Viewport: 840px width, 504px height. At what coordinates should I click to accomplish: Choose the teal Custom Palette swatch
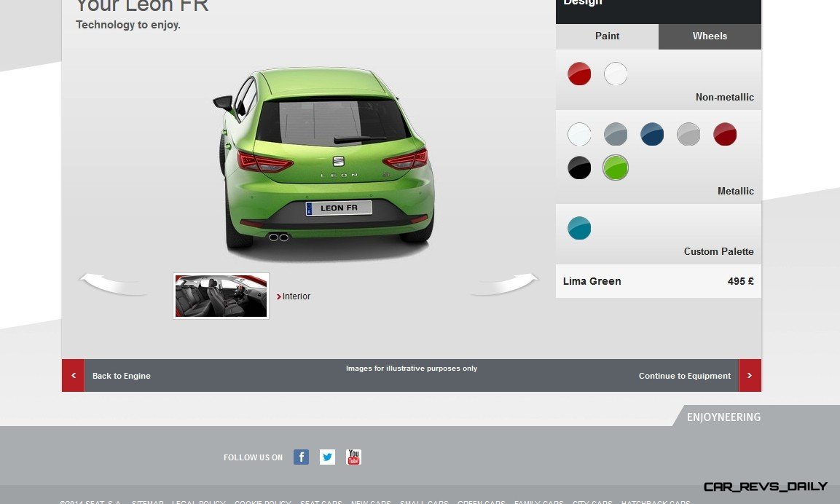[x=579, y=228]
